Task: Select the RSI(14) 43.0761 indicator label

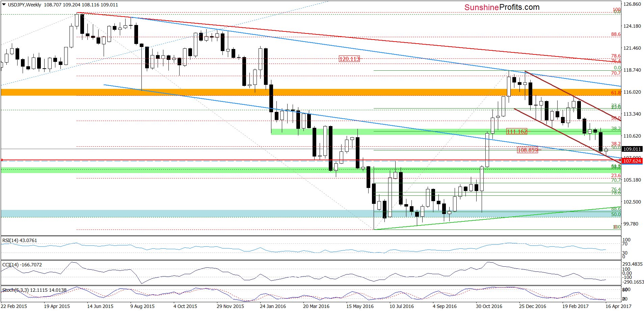Action: pyautogui.click(x=20, y=240)
